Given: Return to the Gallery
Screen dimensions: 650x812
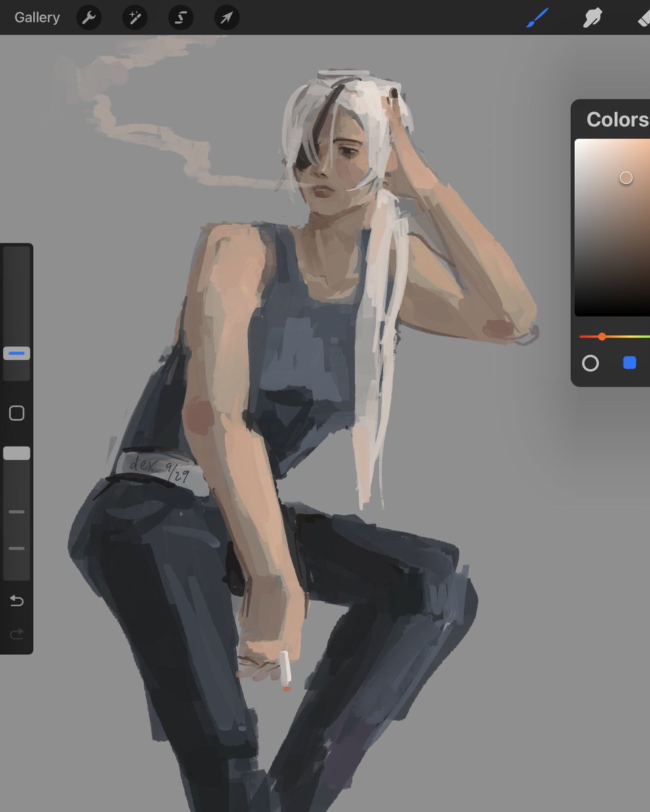Looking at the screenshot, I should click(37, 18).
